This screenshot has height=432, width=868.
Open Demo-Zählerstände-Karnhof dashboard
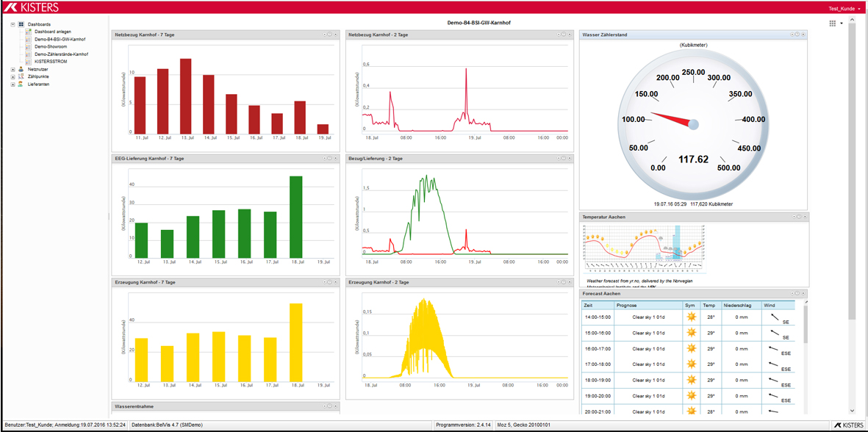(61, 54)
